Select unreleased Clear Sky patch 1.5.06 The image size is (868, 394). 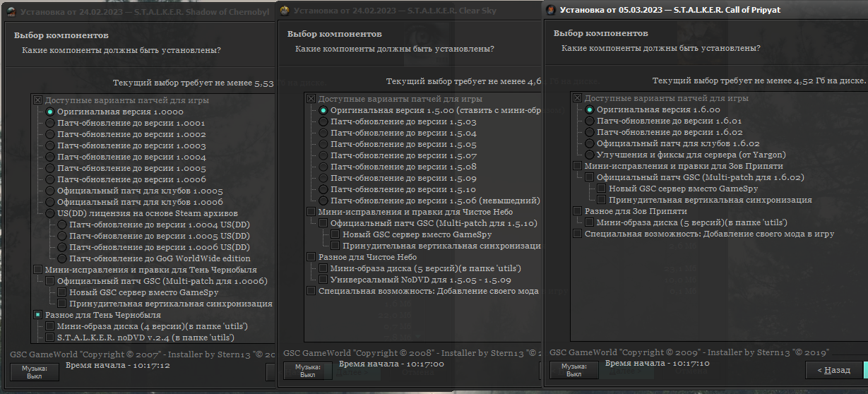tap(323, 201)
